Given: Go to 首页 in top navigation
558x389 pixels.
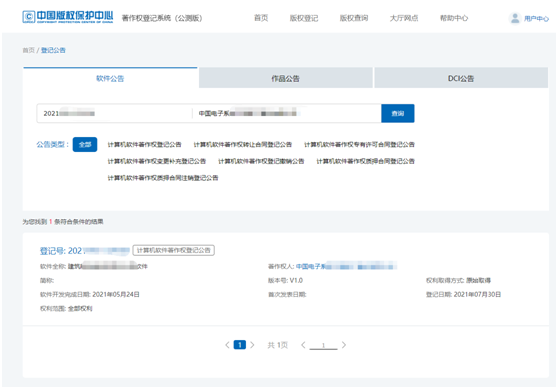Looking at the screenshot, I should tap(261, 18).
